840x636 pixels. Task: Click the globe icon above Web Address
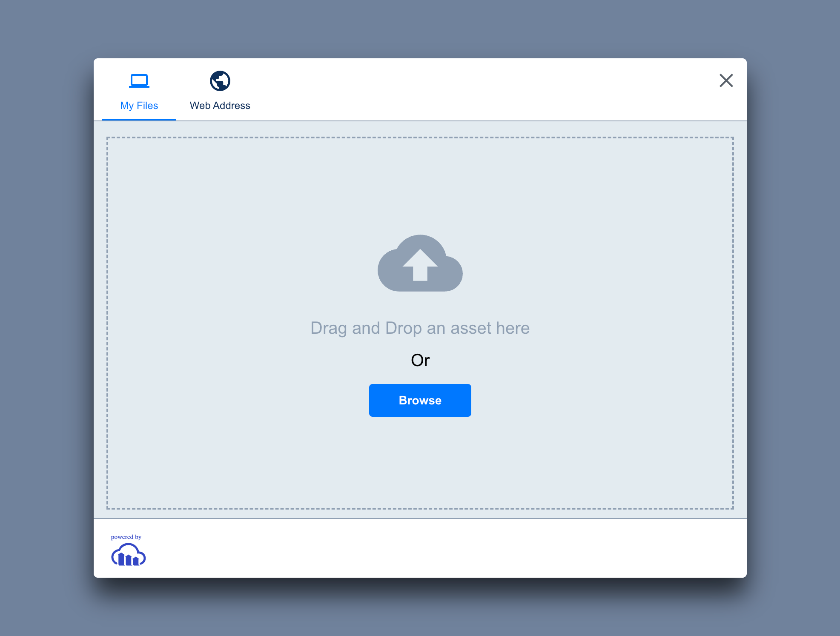(220, 81)
